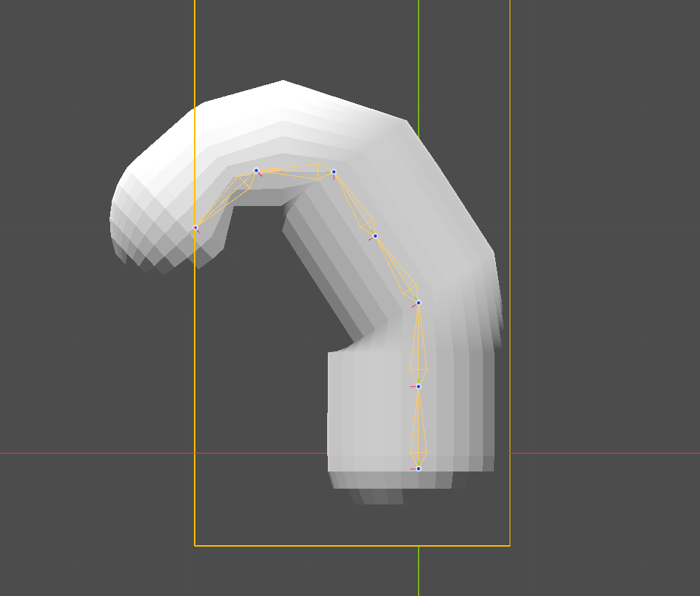Select the top-left joint of the arch
This screenshot has height=596, width=700.
pos(256,170)
